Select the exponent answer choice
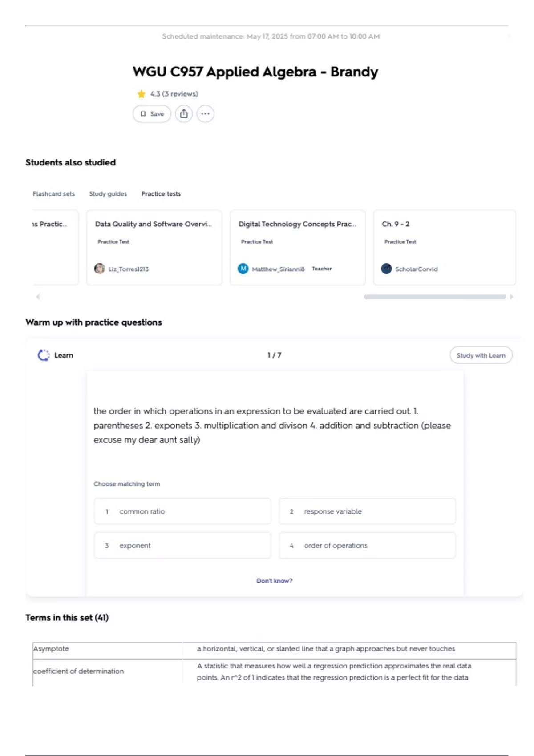Image resolution: width=534 pixels, height=756 pixels. tap(182, 545)
